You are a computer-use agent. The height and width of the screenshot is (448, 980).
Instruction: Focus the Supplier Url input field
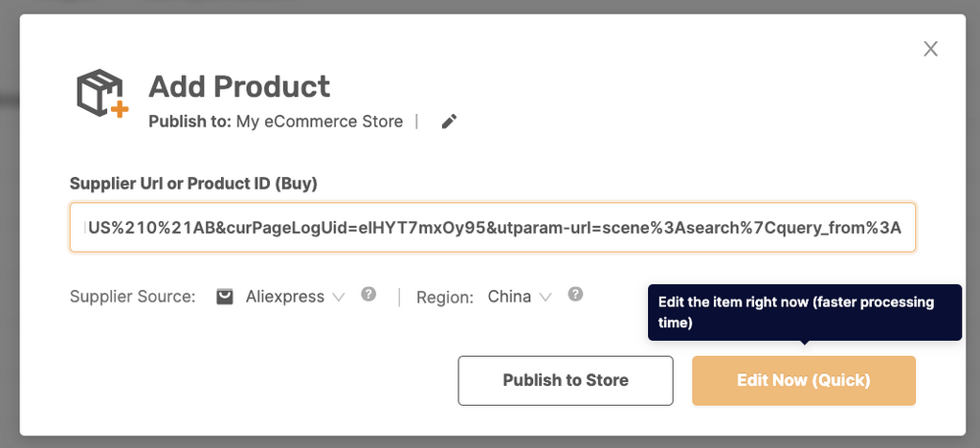[493, 228]
